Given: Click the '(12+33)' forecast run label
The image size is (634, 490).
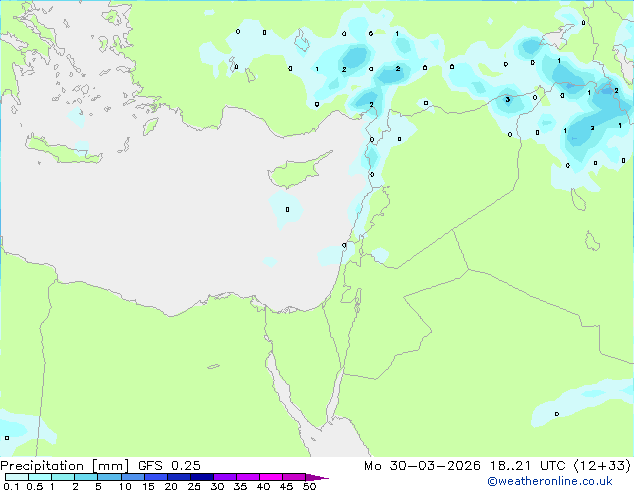Looking at the screenshot, I should 602,466.
